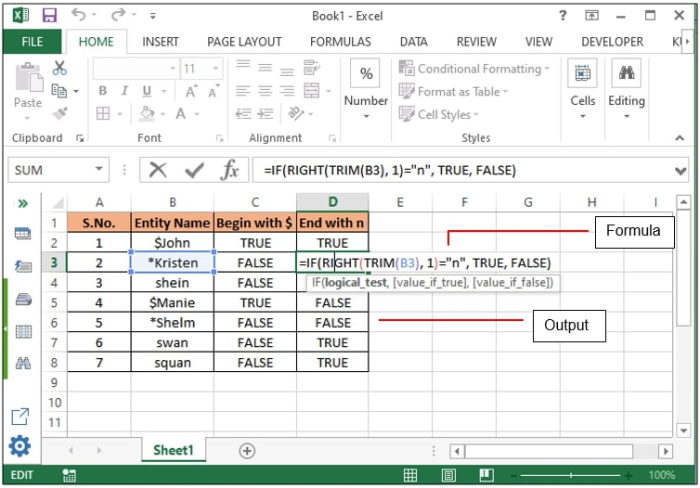Click the Save icon in title bar
700x488 pixels.
50,15
